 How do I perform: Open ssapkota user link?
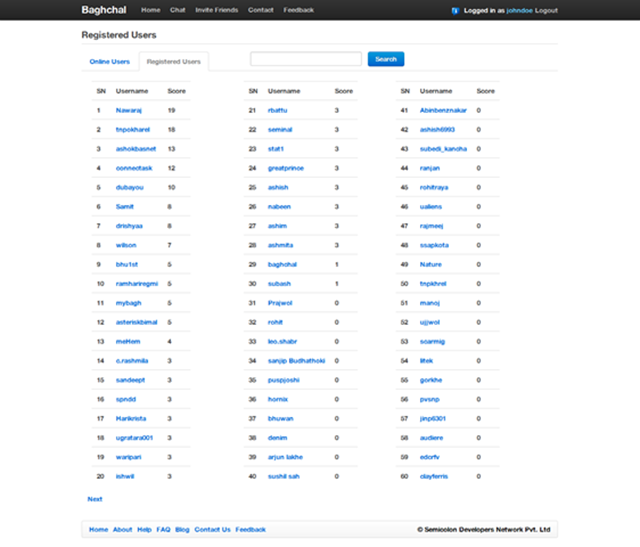pyautogui.click(x=434, y=245)
